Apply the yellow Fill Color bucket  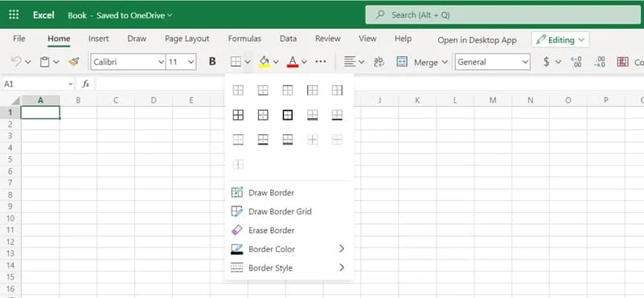(264, 62)
